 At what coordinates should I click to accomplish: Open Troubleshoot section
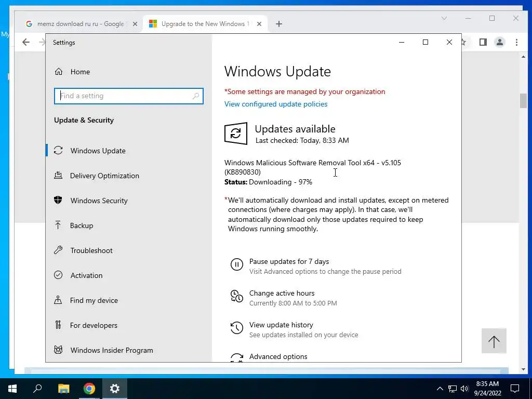[91, 250]
